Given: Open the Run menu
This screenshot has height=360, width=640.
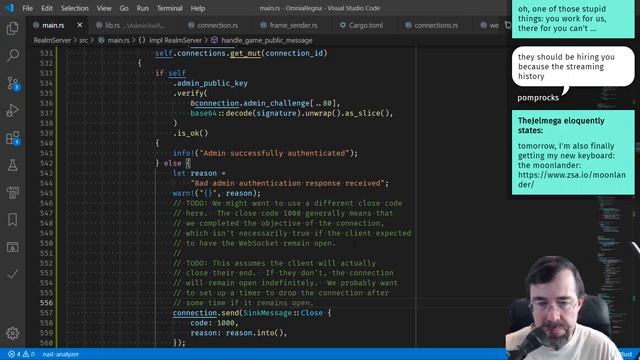Looking at the screenshot, I should 142,8.
